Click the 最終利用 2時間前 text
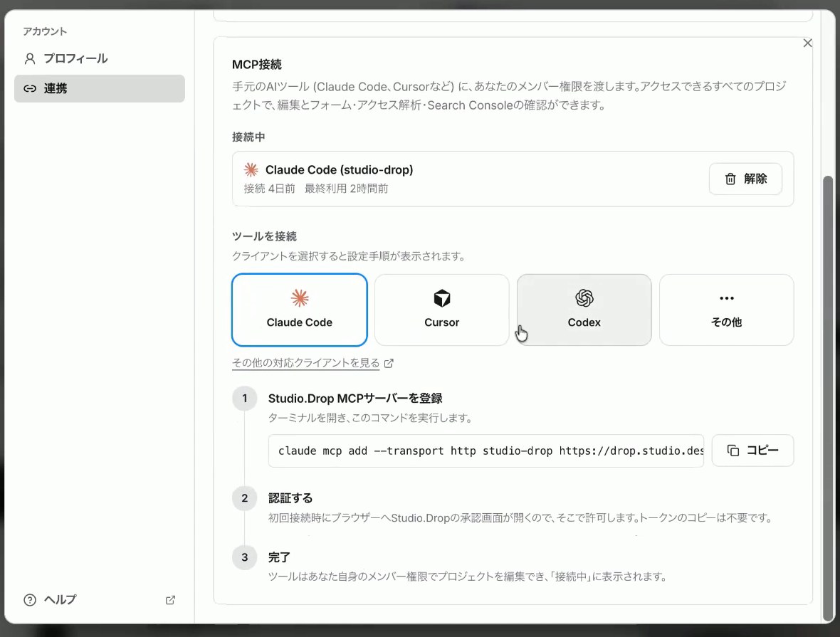 pos(346,189)
